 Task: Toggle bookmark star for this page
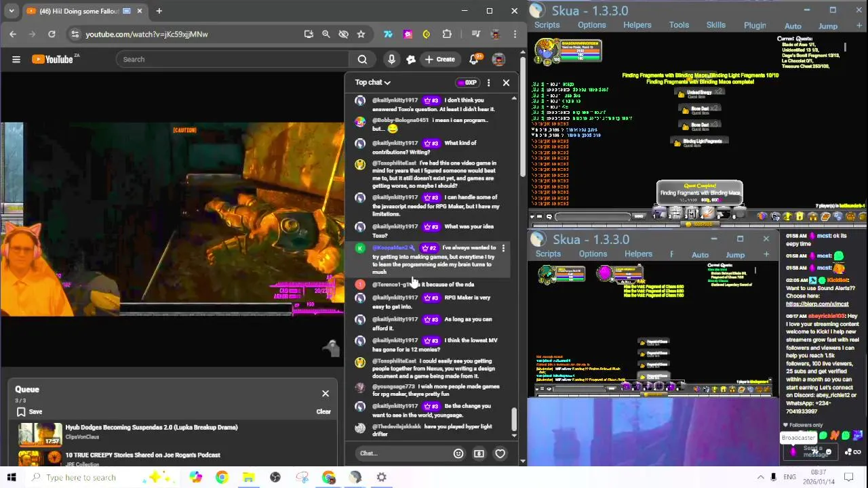tap(361, 34)
